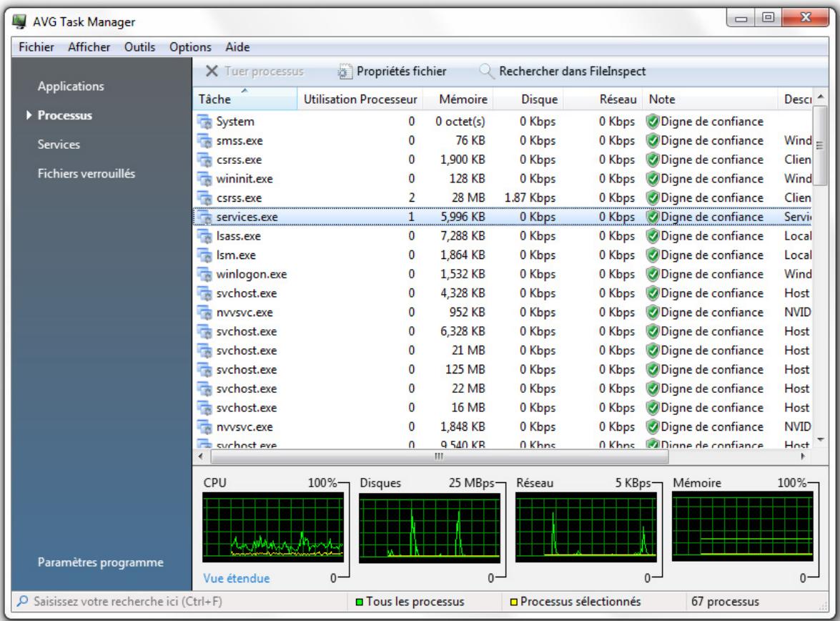
Task: Click trust shield icon for winlogon.exe
Action: 653,275
